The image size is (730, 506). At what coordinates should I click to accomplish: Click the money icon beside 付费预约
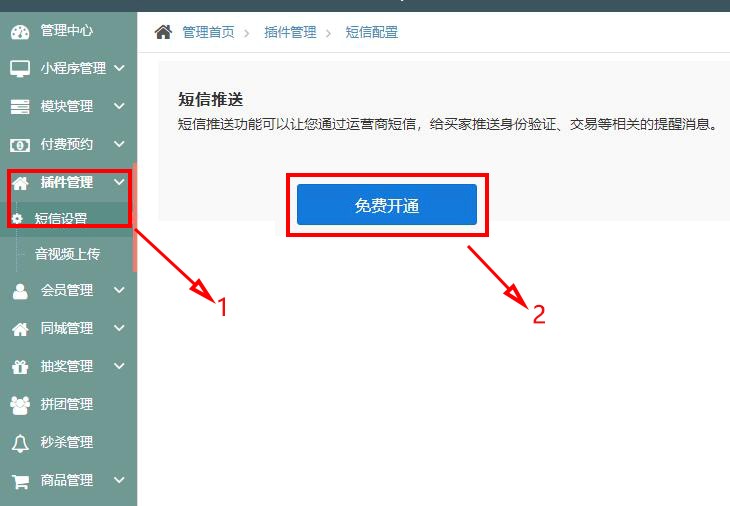coord(20,145)
